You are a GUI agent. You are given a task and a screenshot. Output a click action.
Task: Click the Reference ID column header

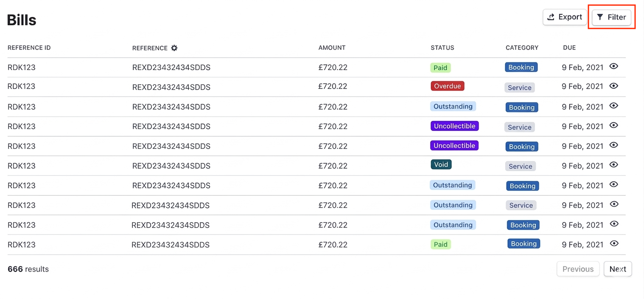pos(29,48)
